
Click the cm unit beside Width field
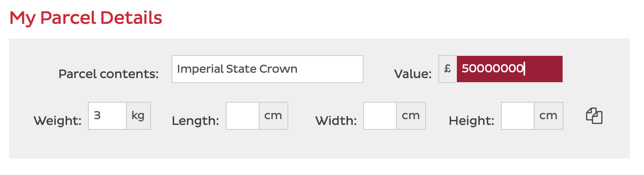coord(411,116)
